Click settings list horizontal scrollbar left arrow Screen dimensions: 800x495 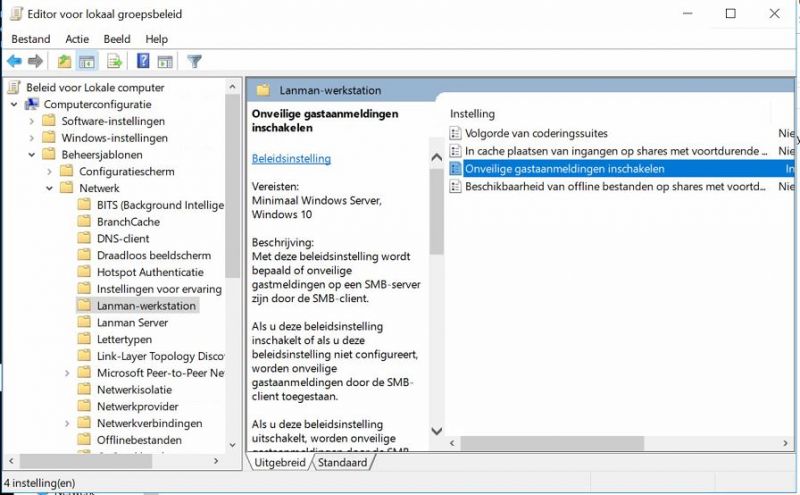coord(452,443)
